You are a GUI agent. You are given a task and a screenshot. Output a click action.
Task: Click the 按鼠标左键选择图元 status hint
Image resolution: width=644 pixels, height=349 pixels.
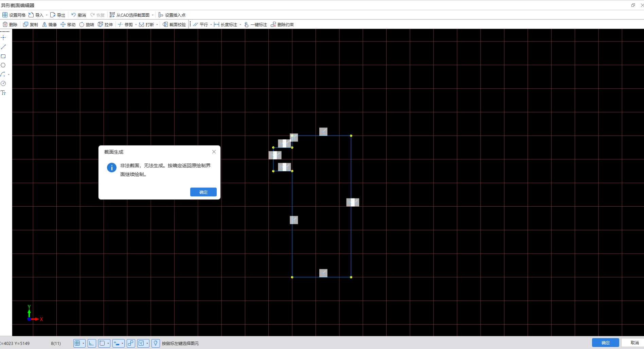coord(180,343)
